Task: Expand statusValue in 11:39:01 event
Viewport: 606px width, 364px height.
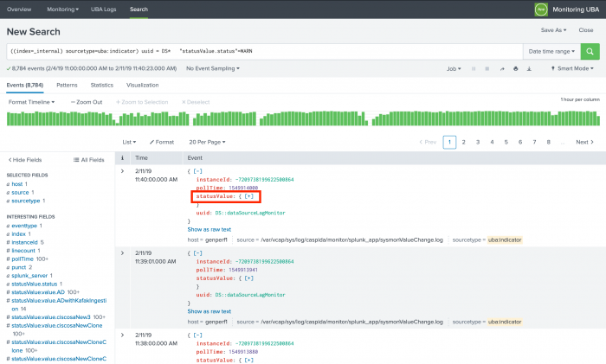Action: (x=249, y=278)
